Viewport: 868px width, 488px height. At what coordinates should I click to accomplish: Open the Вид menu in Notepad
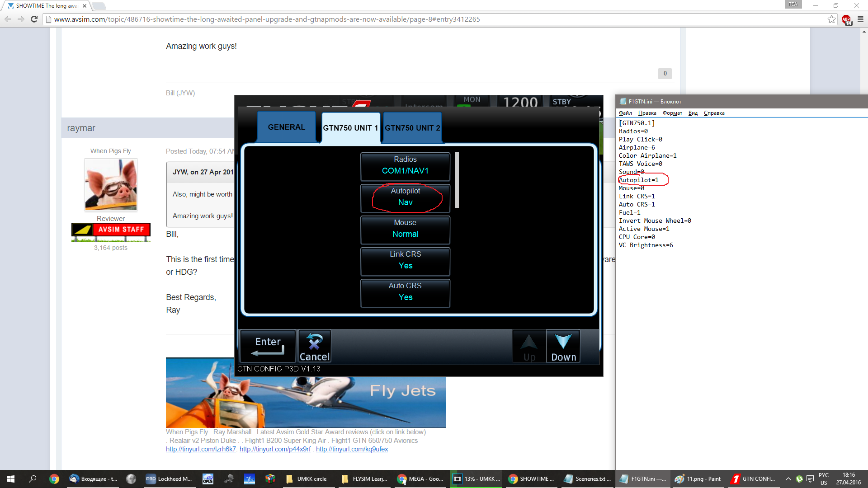pos(693,113)
